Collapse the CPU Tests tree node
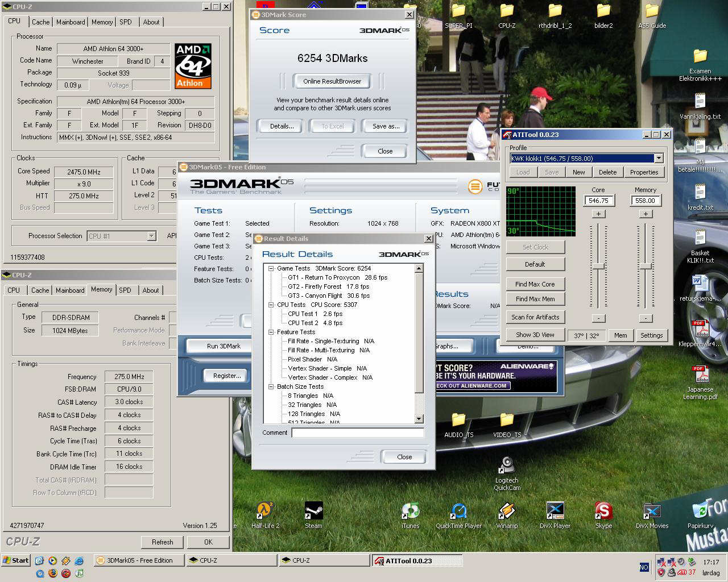The image size is (728, 582). pyautogui.click(x=271, y=305)
